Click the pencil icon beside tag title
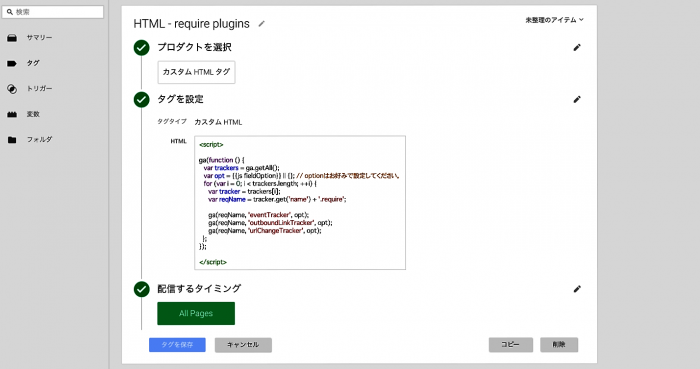Screen dimensions: 700x369 (x=262, y=24)
